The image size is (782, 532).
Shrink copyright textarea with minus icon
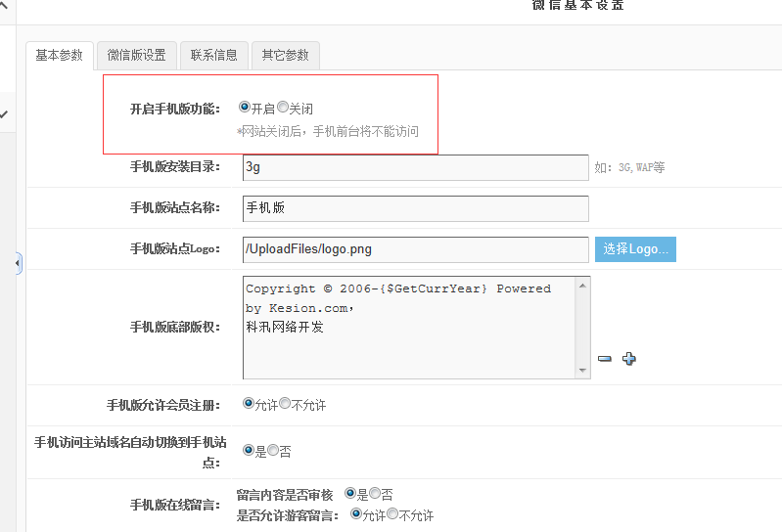pos(604,359)
